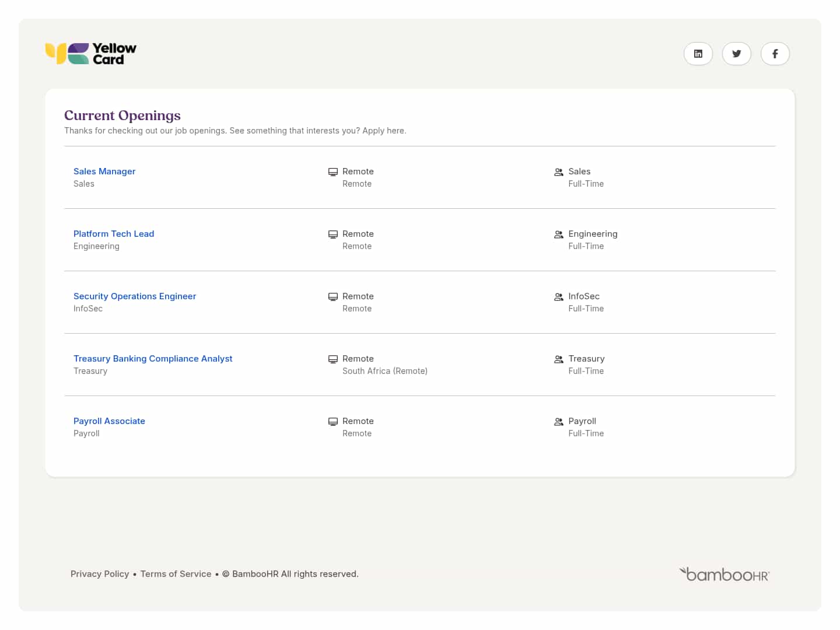Open the Facebook social icon
Image resolution: width=840 pixels, height=630 pixels.
pos(775,54)
